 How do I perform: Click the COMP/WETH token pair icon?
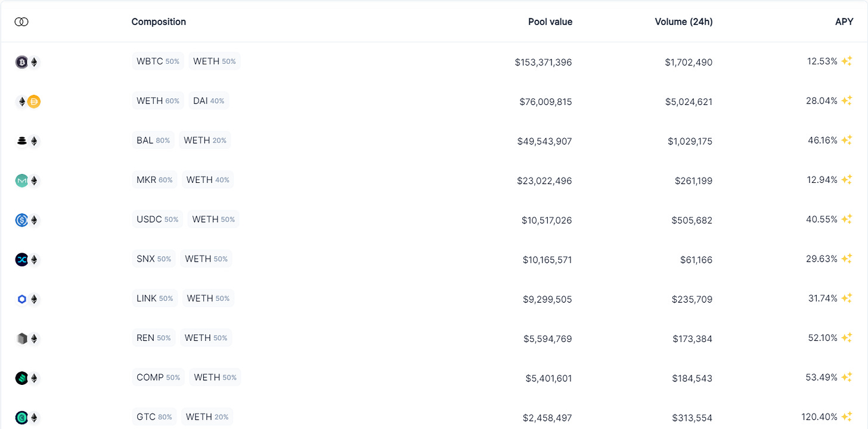tap(27, 378)
